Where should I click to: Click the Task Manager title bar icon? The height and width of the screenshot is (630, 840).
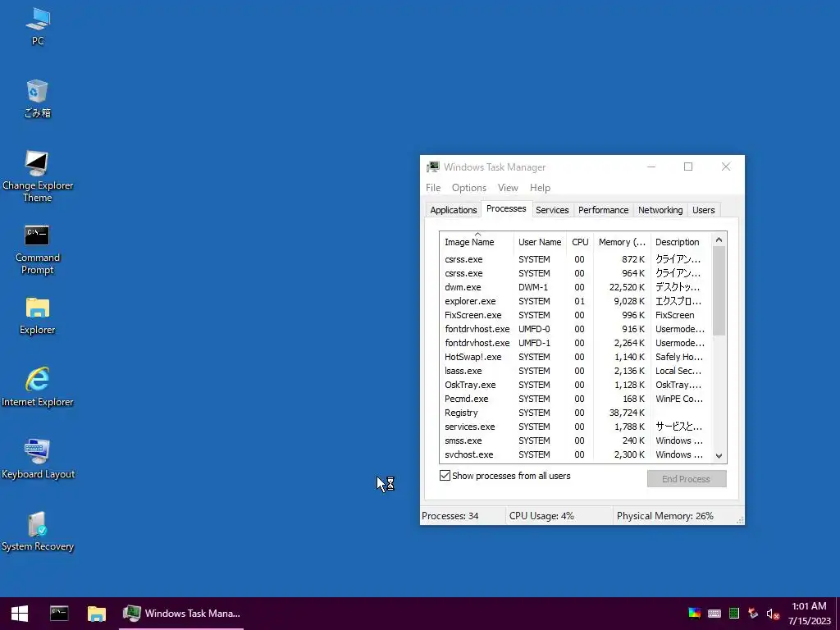pos(433,167)
